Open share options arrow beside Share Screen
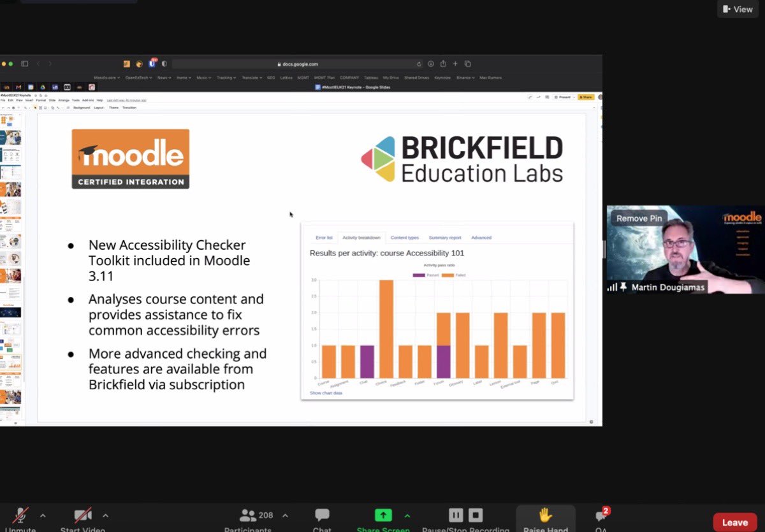 point(407,515)
